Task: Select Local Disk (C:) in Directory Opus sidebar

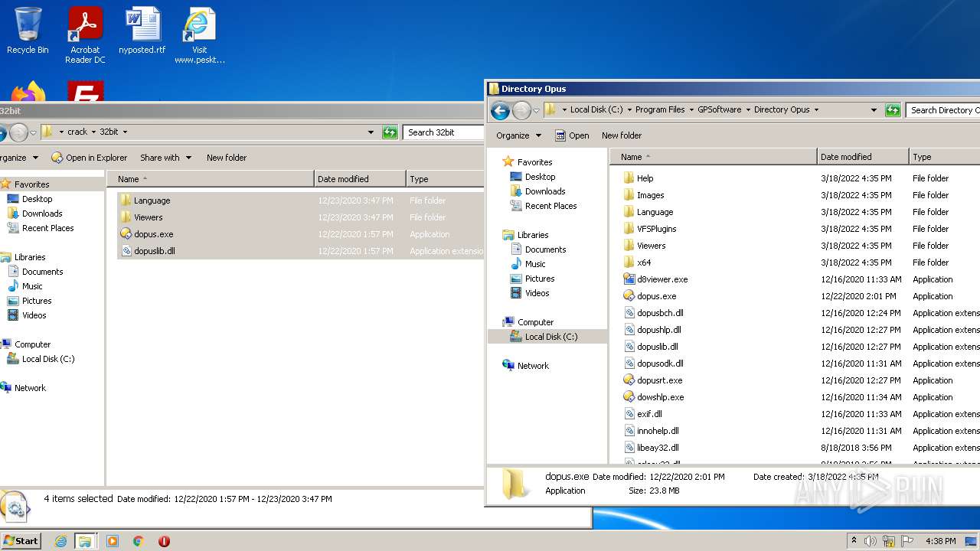Action: [x=547, y=337]
